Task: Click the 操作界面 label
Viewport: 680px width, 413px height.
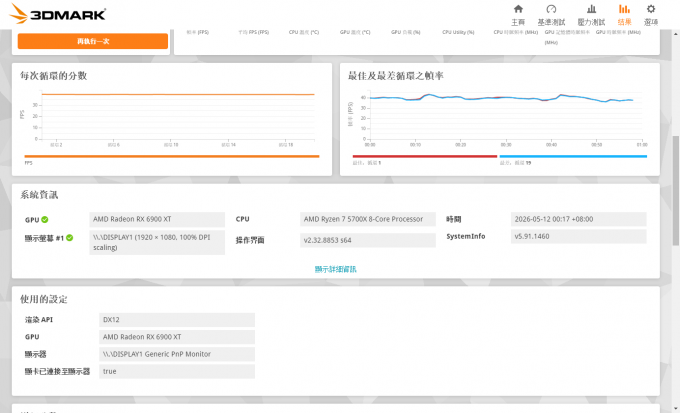Action: [x=250, y=240]
